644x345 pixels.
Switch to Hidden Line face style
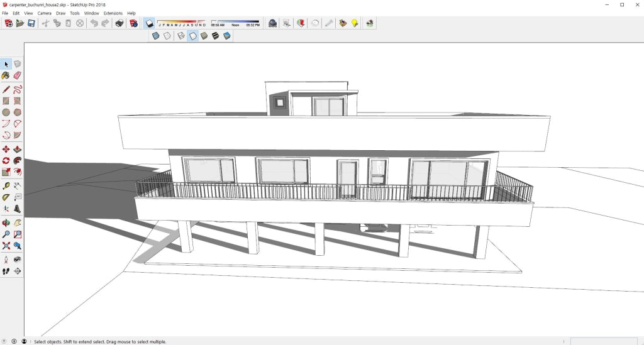[192, 36]
